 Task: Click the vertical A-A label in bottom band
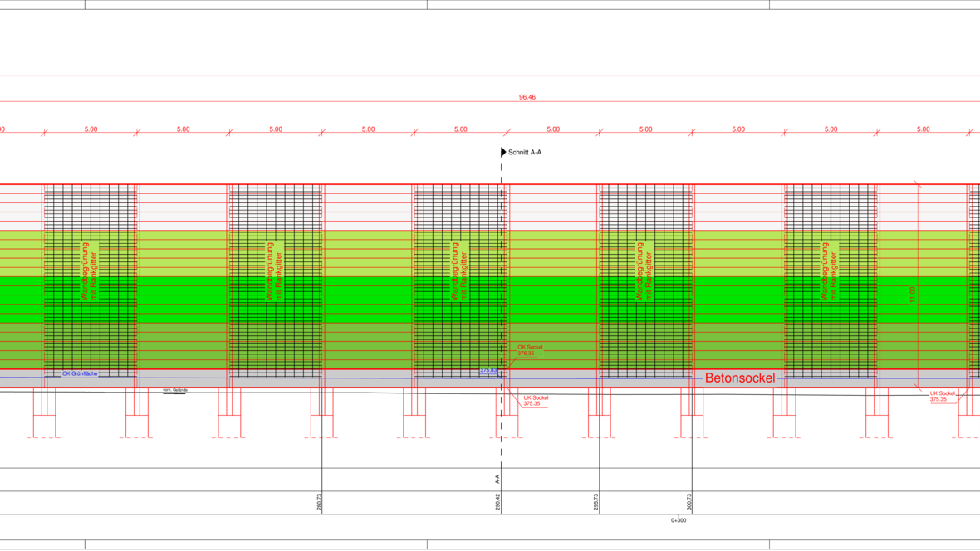[498, 479]
